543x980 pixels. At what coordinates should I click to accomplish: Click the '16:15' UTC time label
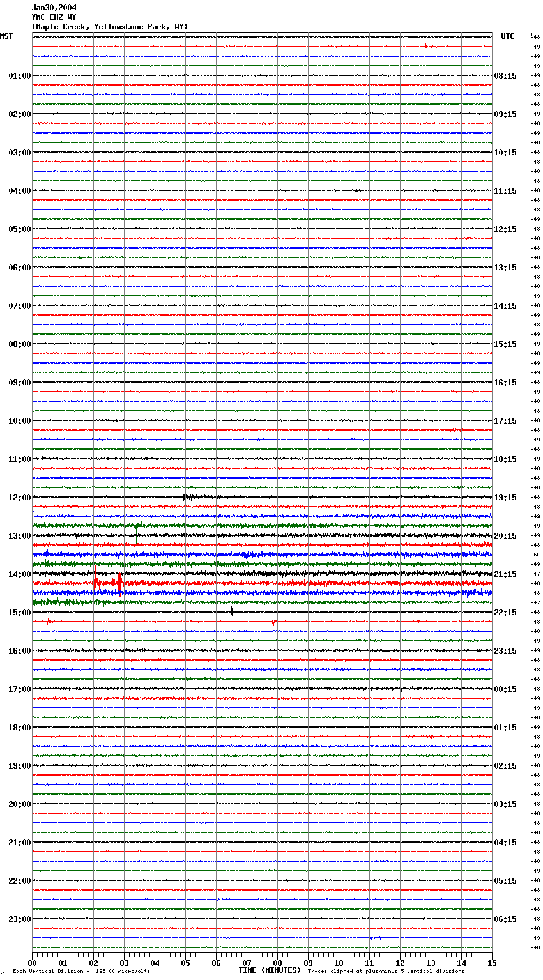[505, 383]
